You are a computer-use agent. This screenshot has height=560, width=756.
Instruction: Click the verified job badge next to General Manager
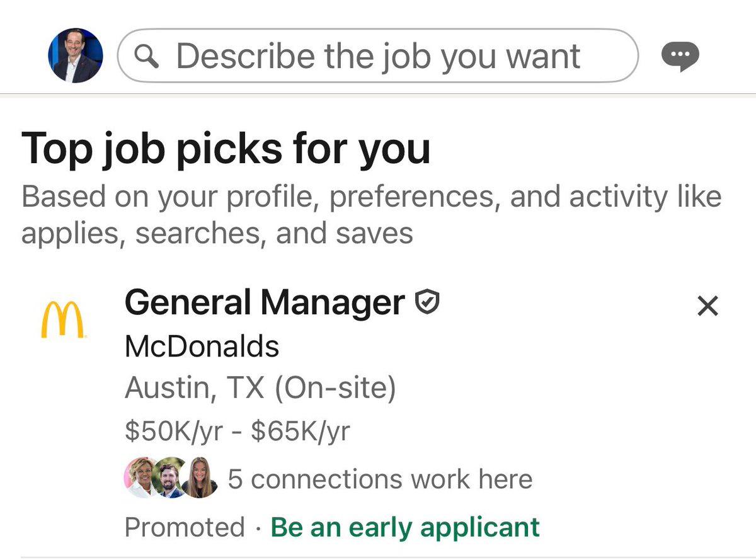425,302
